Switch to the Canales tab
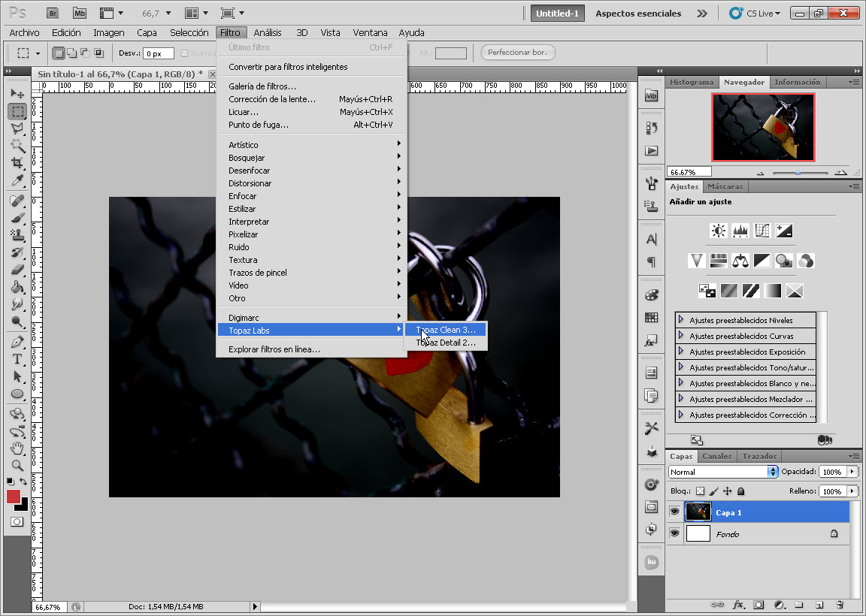The image size is (866, 616). (716, 456)
